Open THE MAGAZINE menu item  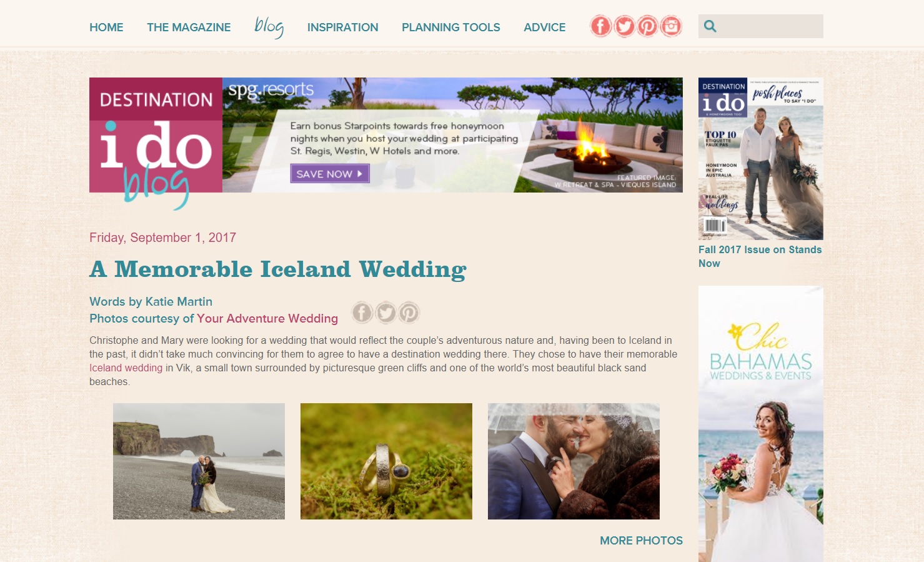tap(189, 28)
